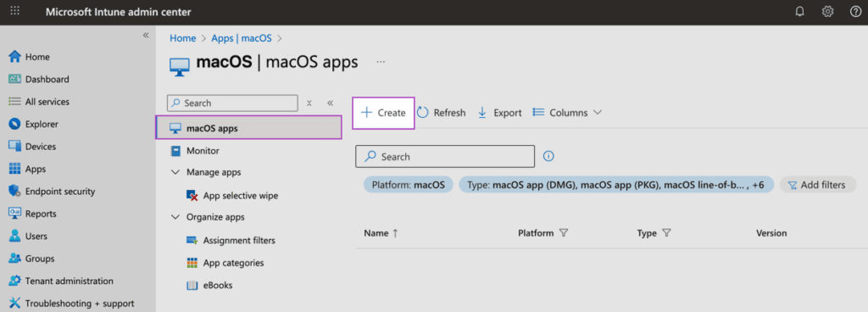Open Groups in left navigation
This screenshot has width=868, height=312.
pyautogui.click(x=31, y=259)
